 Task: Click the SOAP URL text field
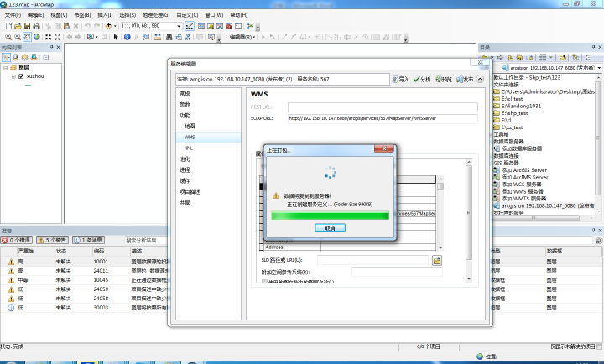383,118
